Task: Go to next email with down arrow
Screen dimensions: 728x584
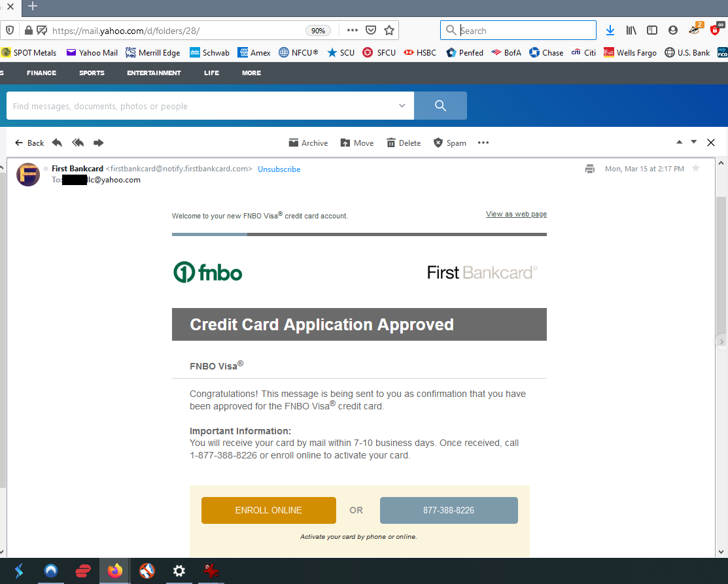Action: (x=693, y=141)
